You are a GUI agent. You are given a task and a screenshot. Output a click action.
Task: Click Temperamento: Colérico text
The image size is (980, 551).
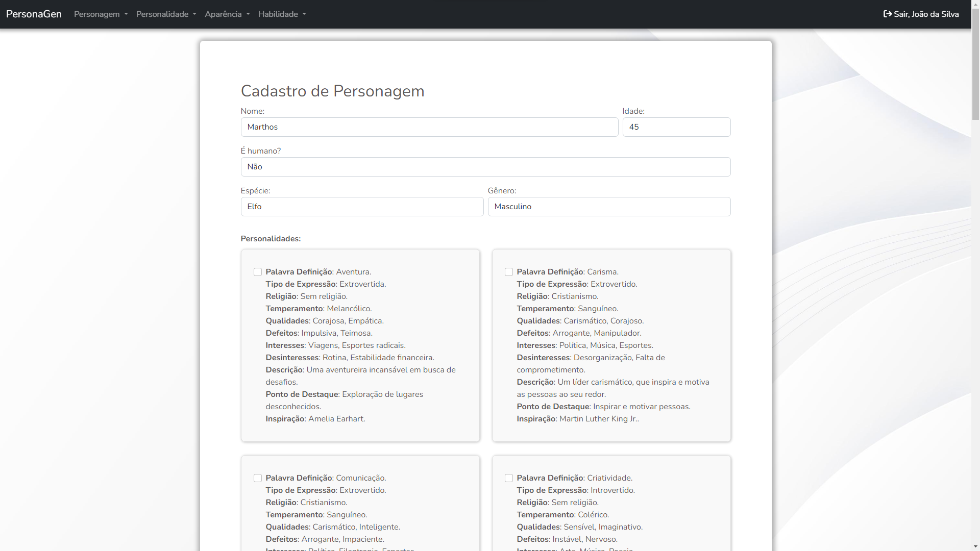coord(562,515)
